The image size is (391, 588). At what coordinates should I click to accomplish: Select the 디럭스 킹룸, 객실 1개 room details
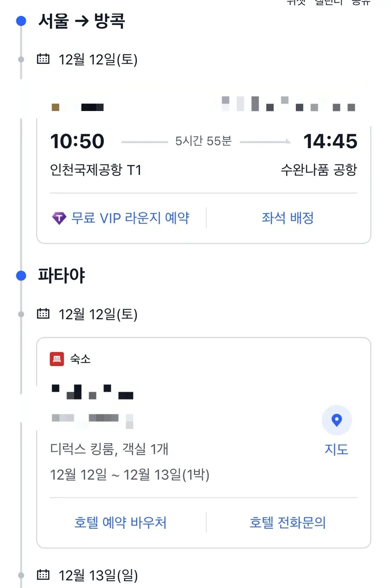click(109, 449)
